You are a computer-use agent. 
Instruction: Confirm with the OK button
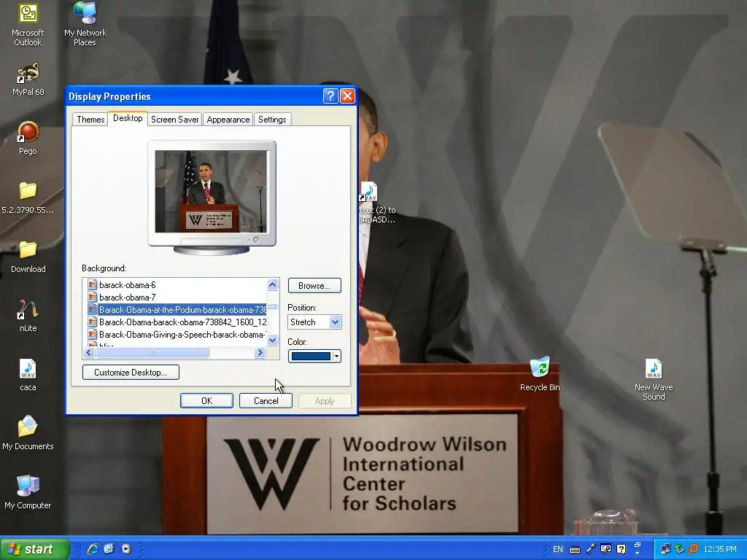pos(206,401)
